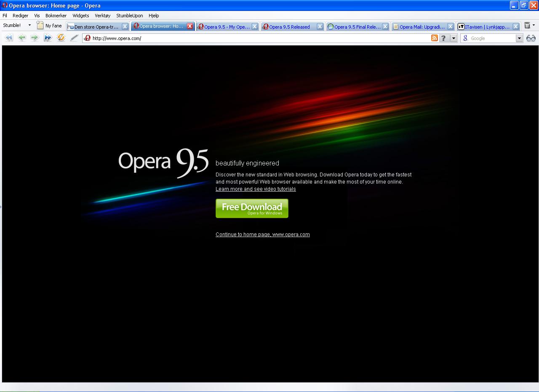Follow 'Learn more and see video tutorials' link
Viewport: 539px width, 392px height.
tap(256, 189)
